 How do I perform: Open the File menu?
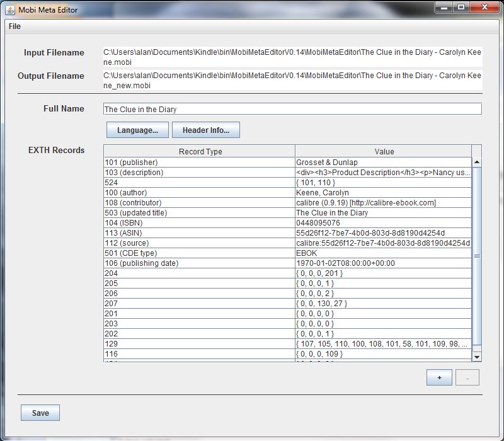(14, 26)
